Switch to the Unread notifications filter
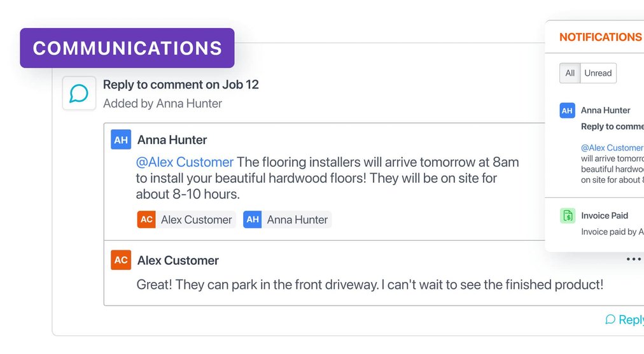This screenshot has height=354, width=644. 598,73
